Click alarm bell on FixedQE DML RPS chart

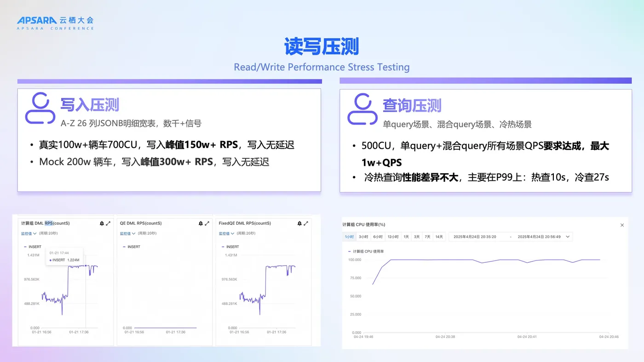299,223
